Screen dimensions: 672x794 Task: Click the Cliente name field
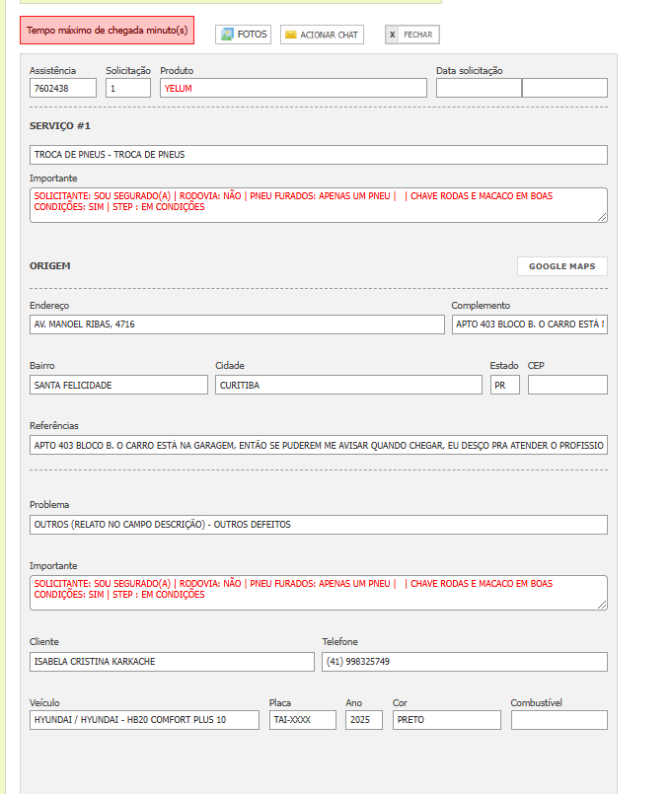point(172,661)
